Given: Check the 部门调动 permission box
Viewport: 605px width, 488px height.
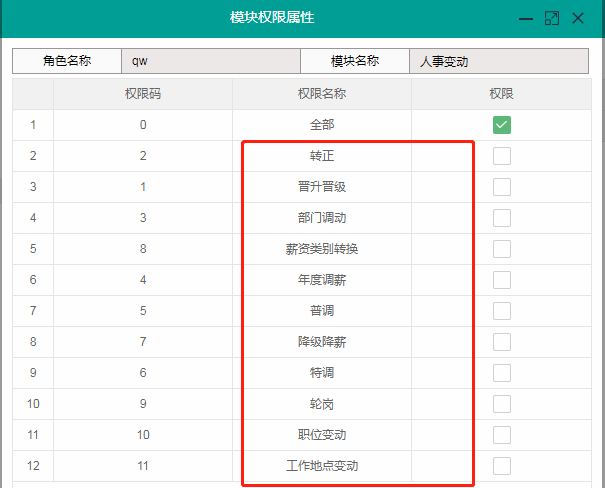Looking at the screenshot, I should (502, 218).
